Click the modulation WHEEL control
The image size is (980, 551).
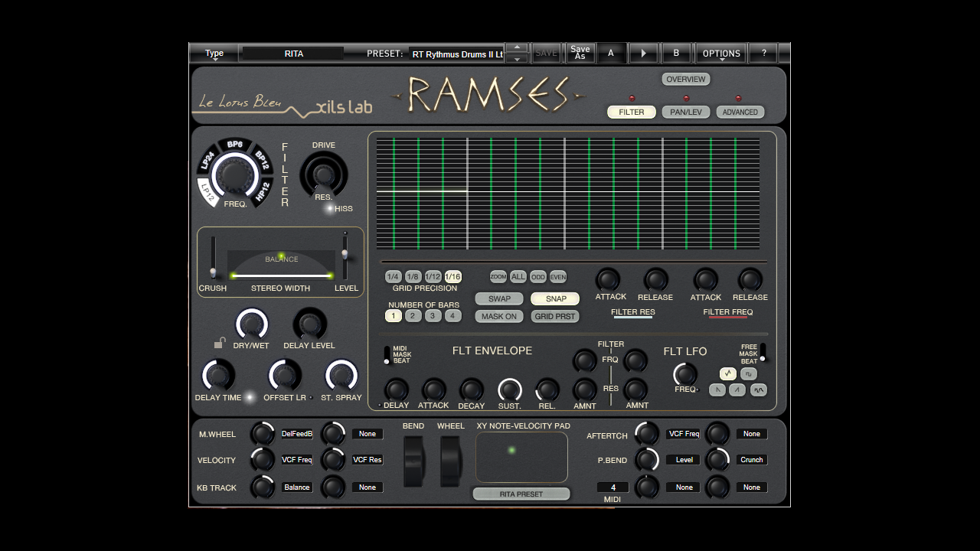[451, 461]
